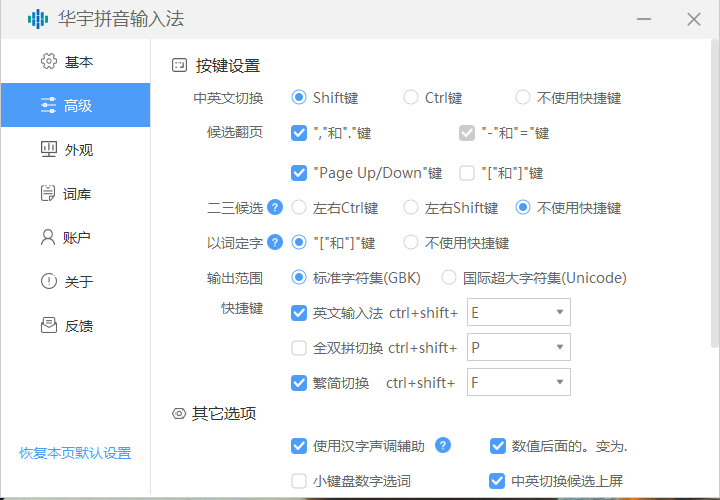The image size is (720, 500).
Task: Enable the 全双拼切换 shortcut checkbox
Action: click(299, 348)
